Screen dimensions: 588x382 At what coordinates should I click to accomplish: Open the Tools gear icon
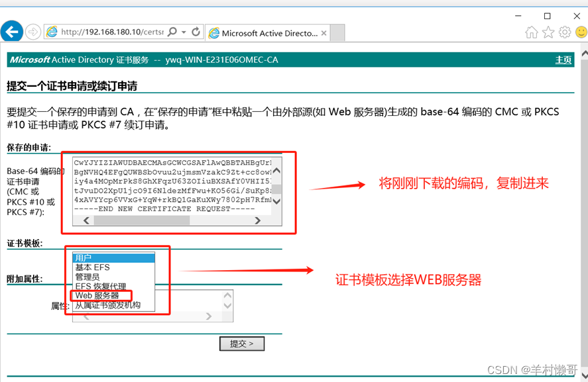pos(565,31)
